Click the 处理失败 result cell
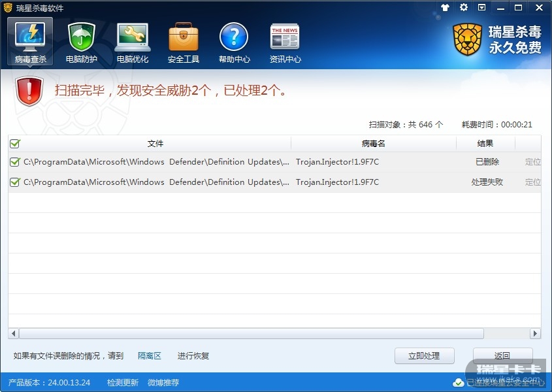This screenshot has width=552, height=392. [x=487, y=182]
